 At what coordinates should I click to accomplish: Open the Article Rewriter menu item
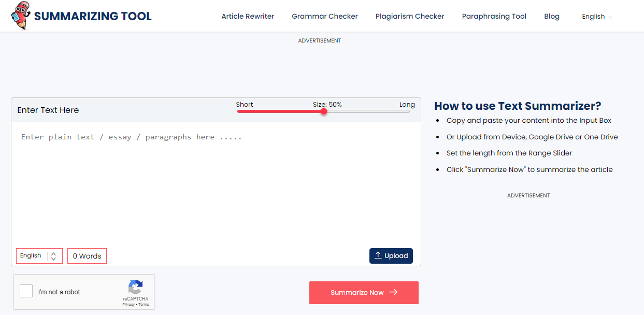click(248, 17)
